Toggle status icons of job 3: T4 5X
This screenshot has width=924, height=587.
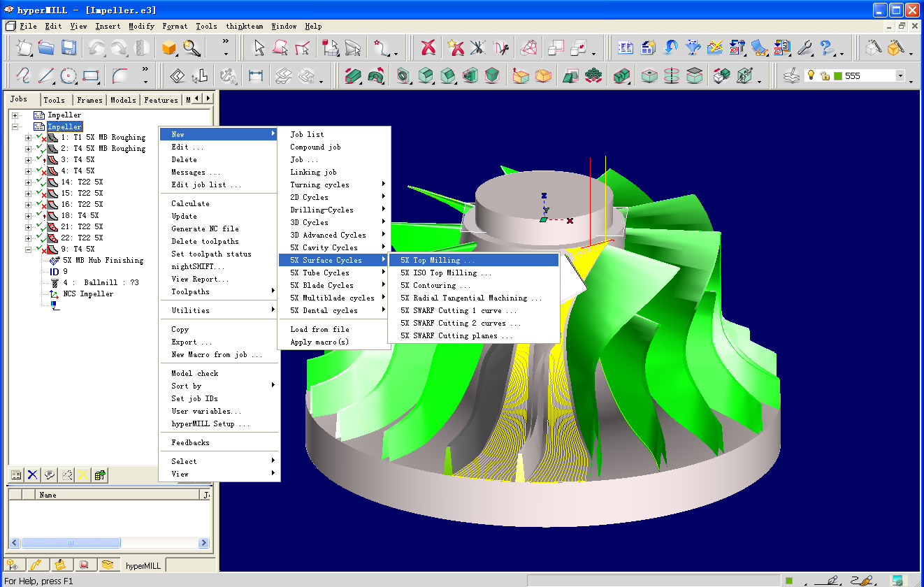pos(41,160)
